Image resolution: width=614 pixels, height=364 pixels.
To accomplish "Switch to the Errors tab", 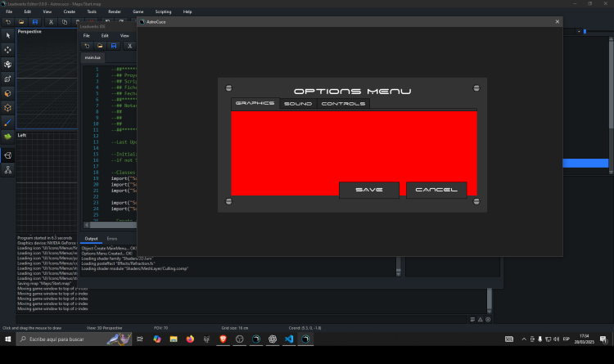I will (112, 239).
